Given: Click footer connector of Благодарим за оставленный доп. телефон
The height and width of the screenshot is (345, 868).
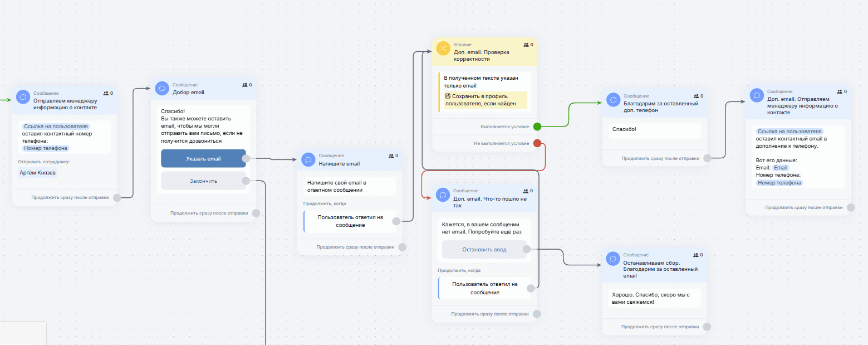Looking at the screenshot, I should click(x=707, y=158).
